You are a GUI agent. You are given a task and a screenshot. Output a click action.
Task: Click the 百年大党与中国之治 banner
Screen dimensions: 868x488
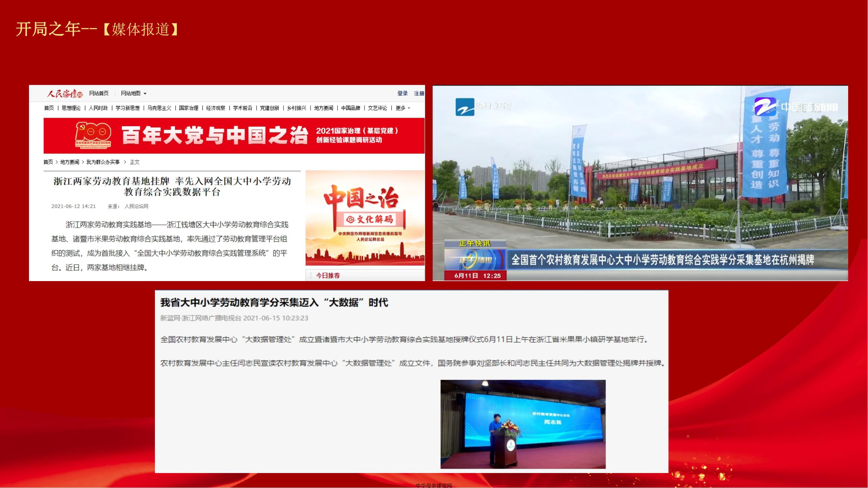coord(234,136)
